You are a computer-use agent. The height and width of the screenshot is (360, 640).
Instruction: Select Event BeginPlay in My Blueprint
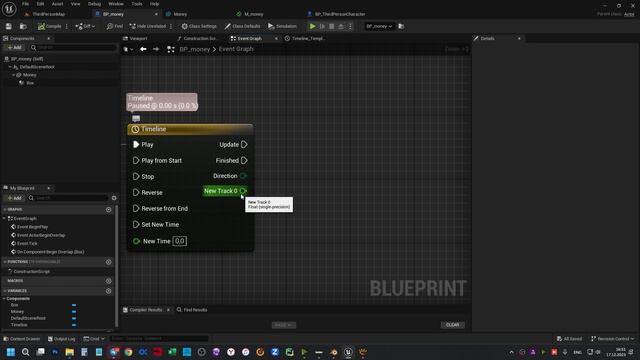pyautogui.click(x=32, y=227)
